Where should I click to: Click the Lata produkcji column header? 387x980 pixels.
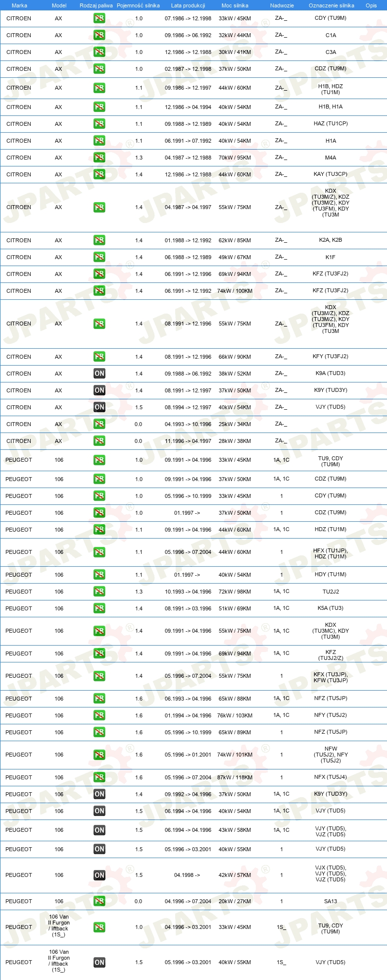pos(188,5)
